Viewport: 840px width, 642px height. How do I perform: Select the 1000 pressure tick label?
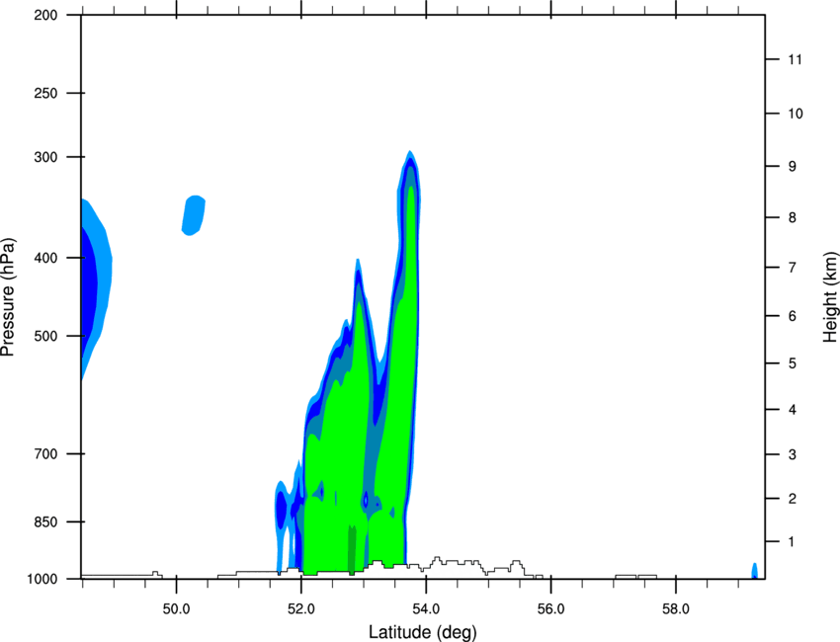[42, 579]
